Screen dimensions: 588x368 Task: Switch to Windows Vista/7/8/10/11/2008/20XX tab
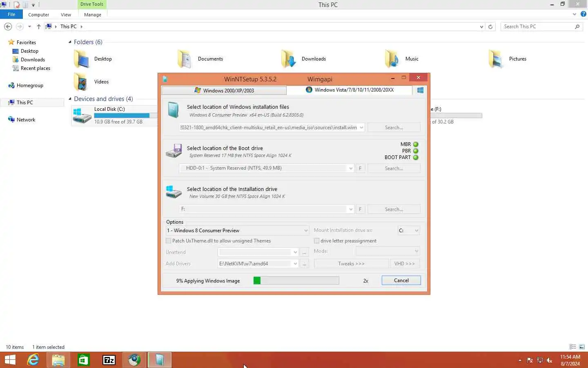point(350,90)
